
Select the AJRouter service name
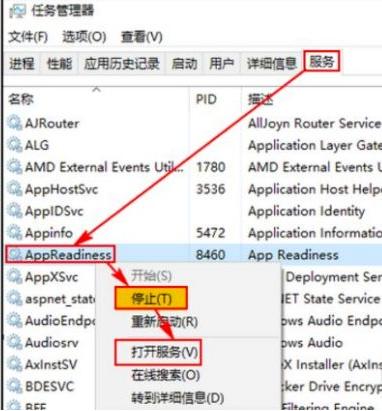52,123
